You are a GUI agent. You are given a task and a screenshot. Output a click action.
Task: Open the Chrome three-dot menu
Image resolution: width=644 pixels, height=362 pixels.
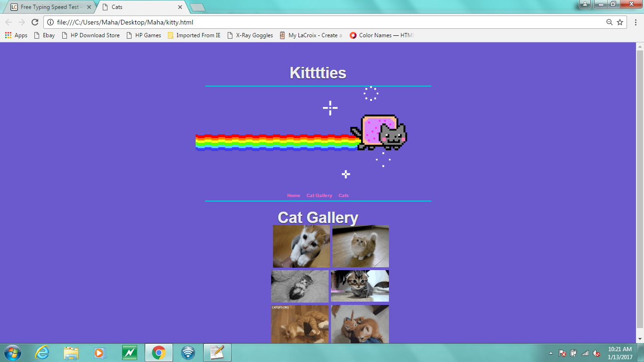tap(636, 22)
